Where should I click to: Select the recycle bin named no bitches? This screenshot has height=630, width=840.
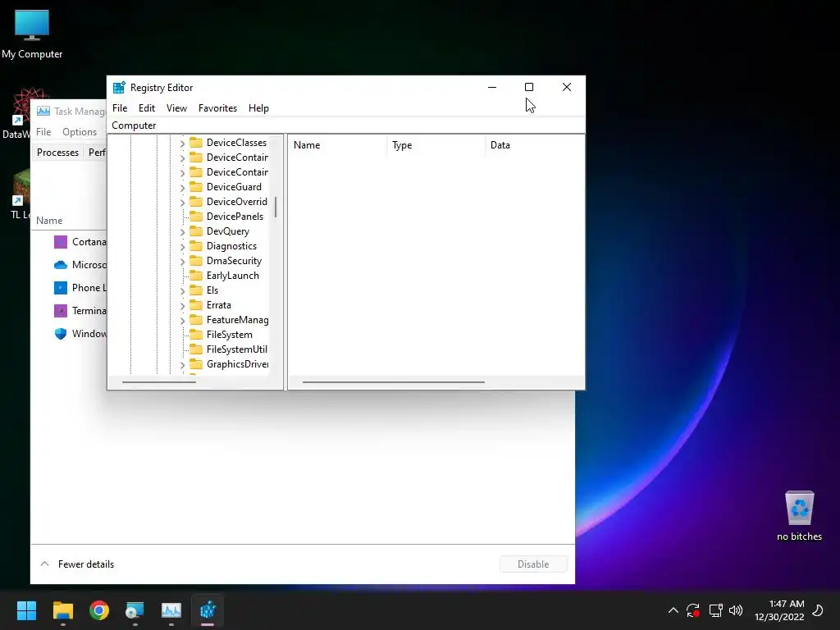coord(799,516)
